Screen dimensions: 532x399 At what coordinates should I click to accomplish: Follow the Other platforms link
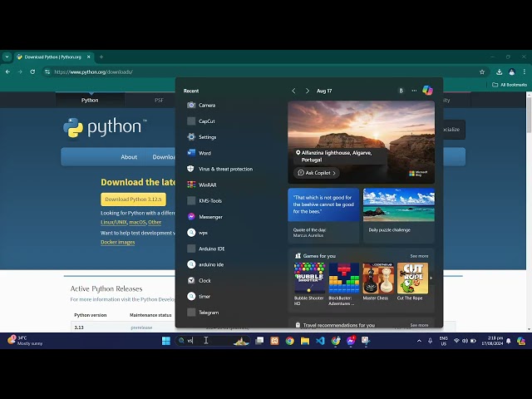(x=155, y=222)
